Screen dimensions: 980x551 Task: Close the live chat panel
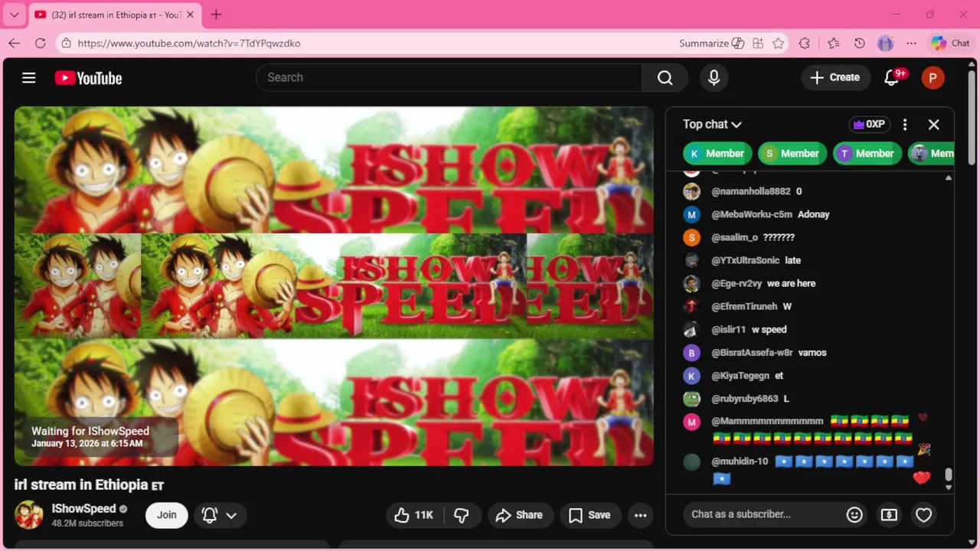point(933,124)
